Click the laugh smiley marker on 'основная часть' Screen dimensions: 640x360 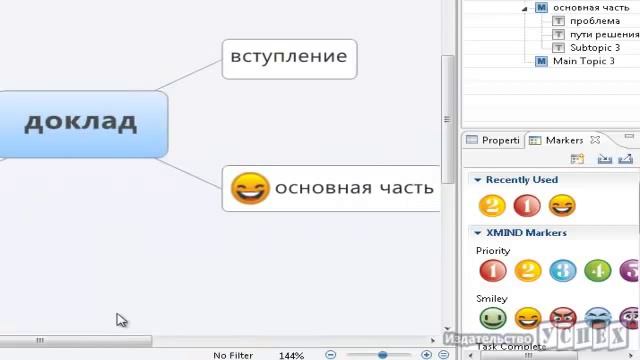pyautogui.click(x=250, y=188)
